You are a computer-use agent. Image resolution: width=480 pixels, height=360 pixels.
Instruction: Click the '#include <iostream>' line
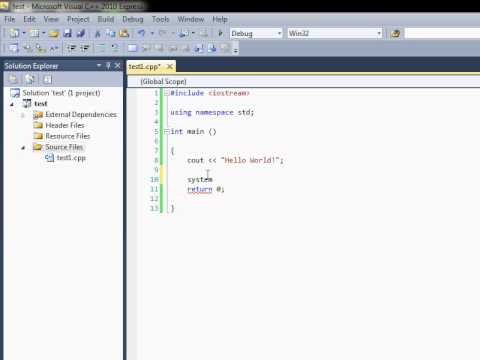point(210,93)
